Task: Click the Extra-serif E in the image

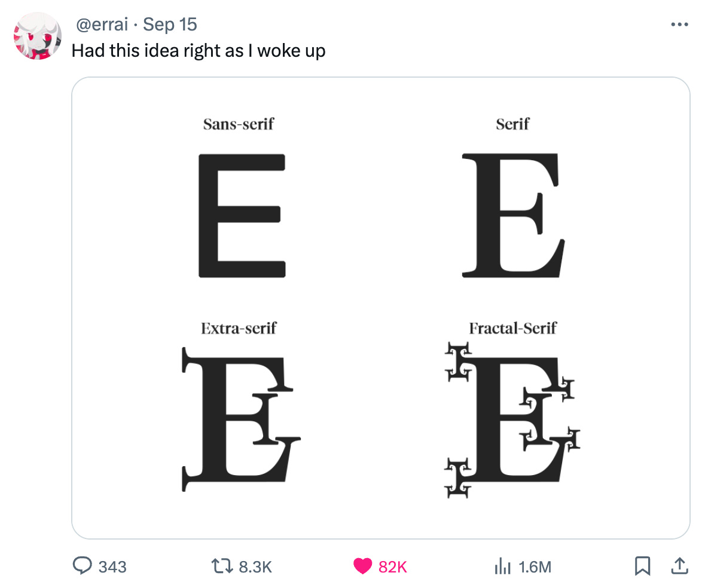Action: click(x=241, y=419)
